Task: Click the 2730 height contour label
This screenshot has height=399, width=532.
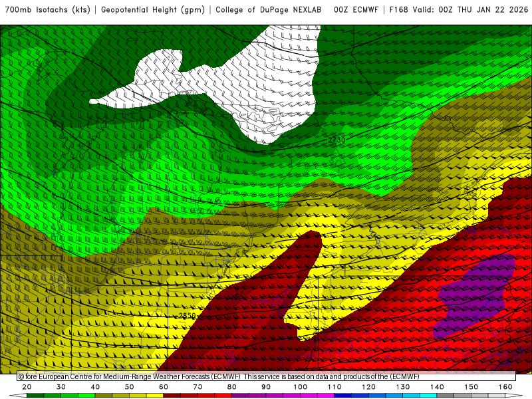Action: pos(336,140)
